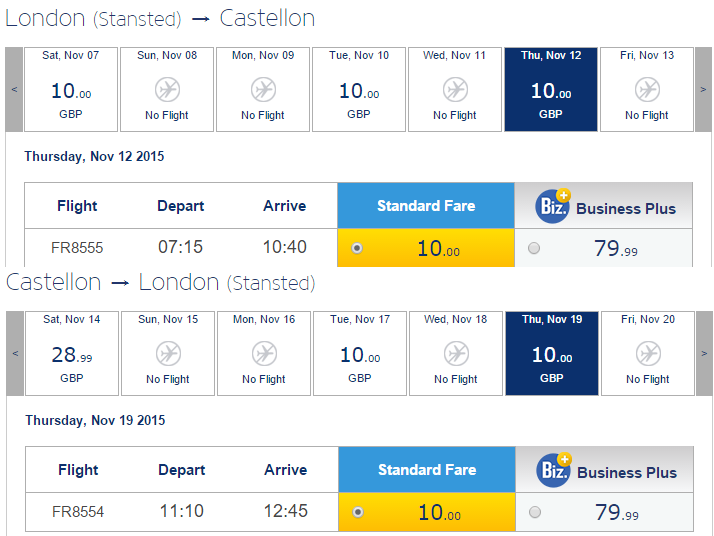Show earlier return dates with left arrow

click(x=15, y=353)
